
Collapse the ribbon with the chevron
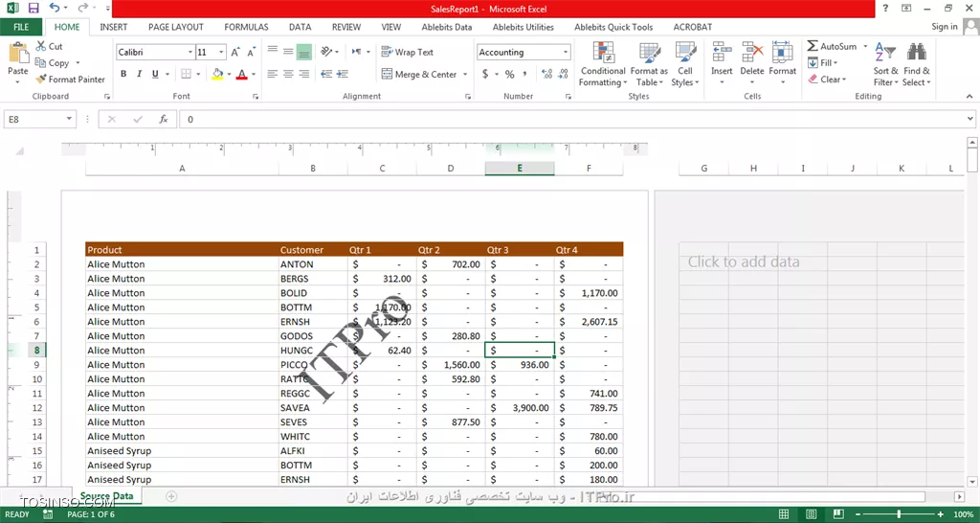[x=970, y=97]
